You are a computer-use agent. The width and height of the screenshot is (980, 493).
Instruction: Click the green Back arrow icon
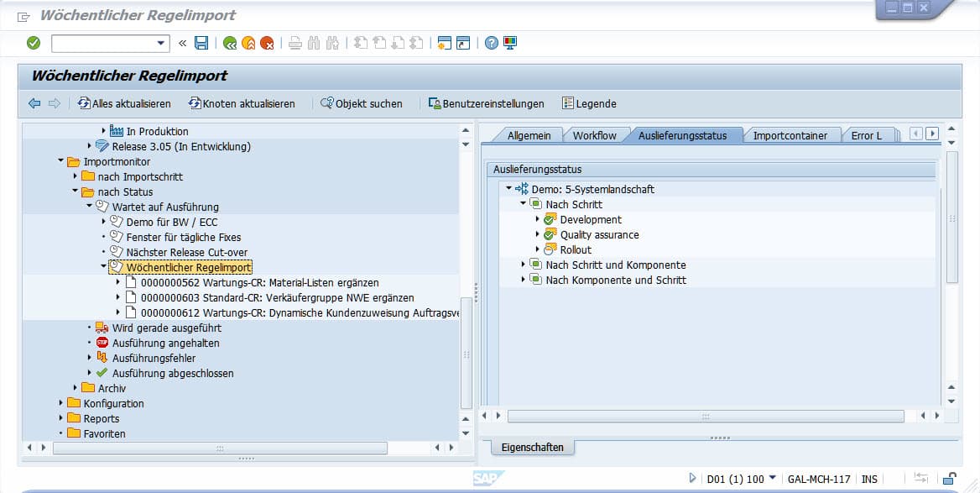pos(230,42)
